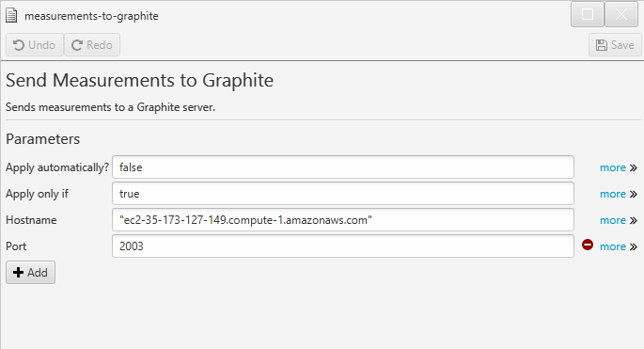Expand more options for Port
Image resolution: width=644 pixels, height=349 pixels.
pos(613,246)
